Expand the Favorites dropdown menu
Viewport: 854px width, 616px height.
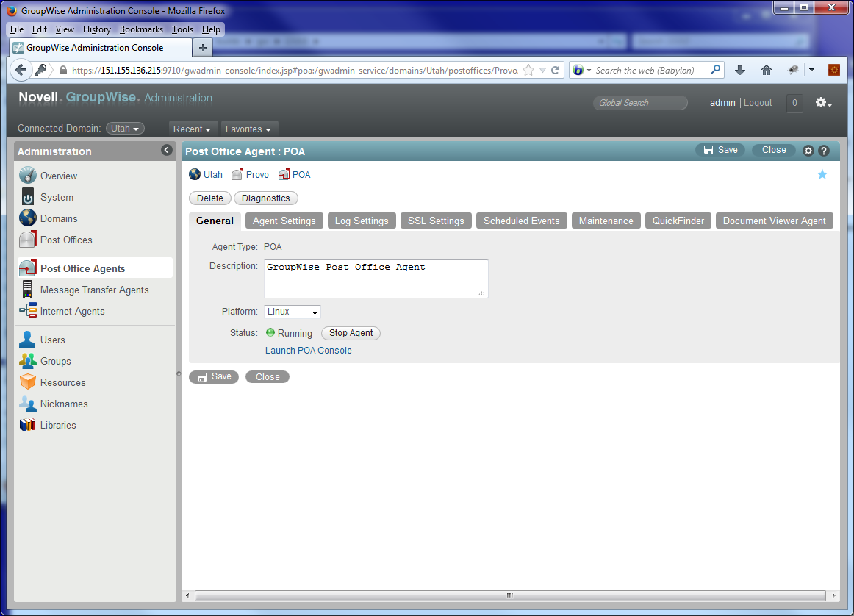click(x=248, y=129)
